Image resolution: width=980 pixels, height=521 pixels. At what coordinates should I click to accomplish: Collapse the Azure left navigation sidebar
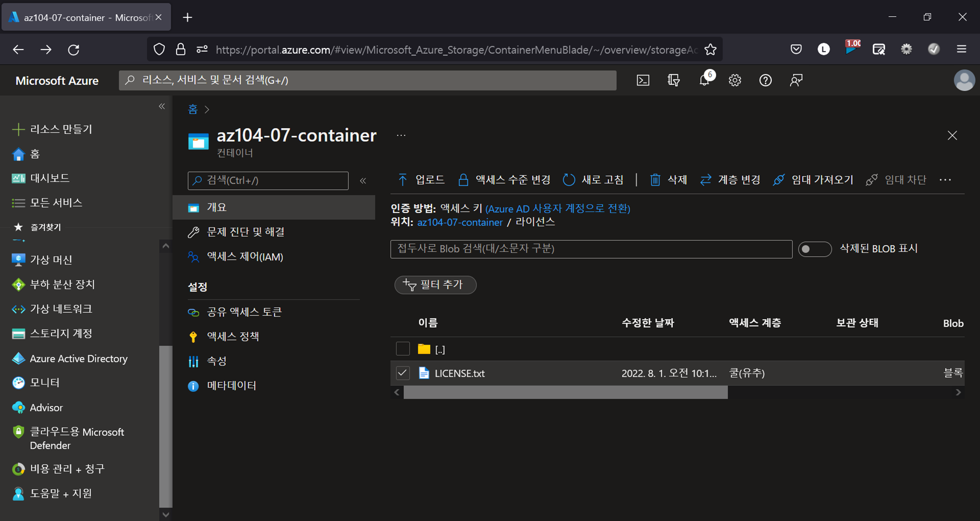click(x=162, y=106)
